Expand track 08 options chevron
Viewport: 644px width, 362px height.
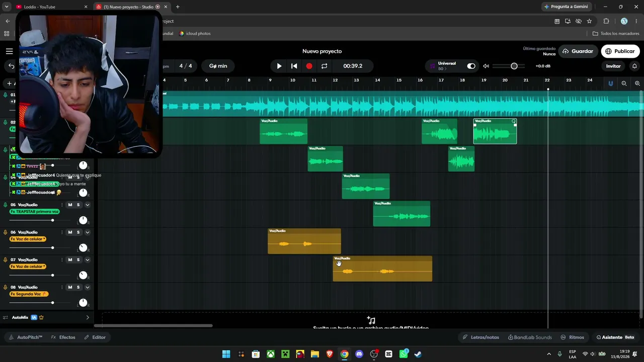88,287
